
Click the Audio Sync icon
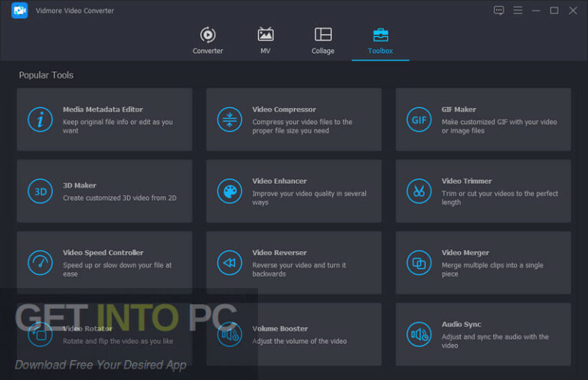click(x=419, y=334)
